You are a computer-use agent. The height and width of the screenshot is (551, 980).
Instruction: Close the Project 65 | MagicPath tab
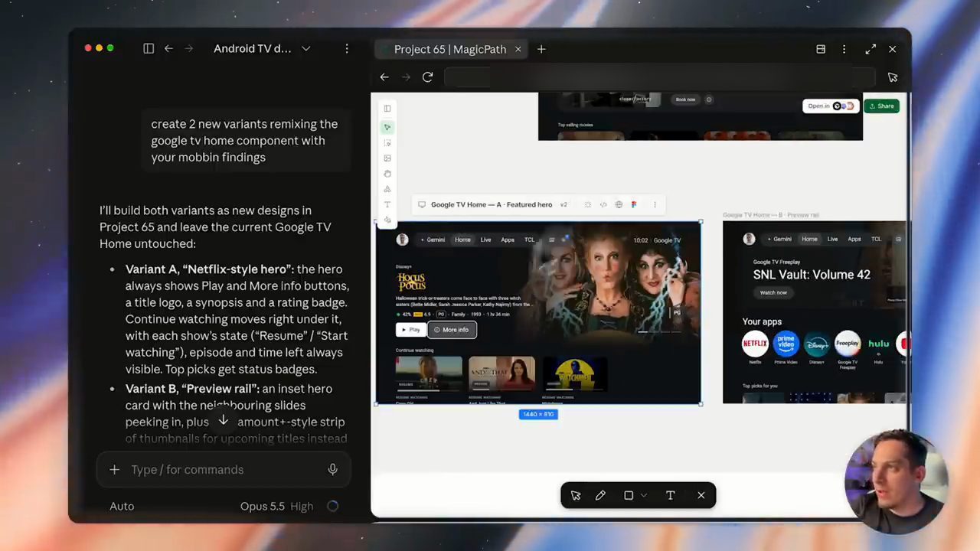[518, 49]
